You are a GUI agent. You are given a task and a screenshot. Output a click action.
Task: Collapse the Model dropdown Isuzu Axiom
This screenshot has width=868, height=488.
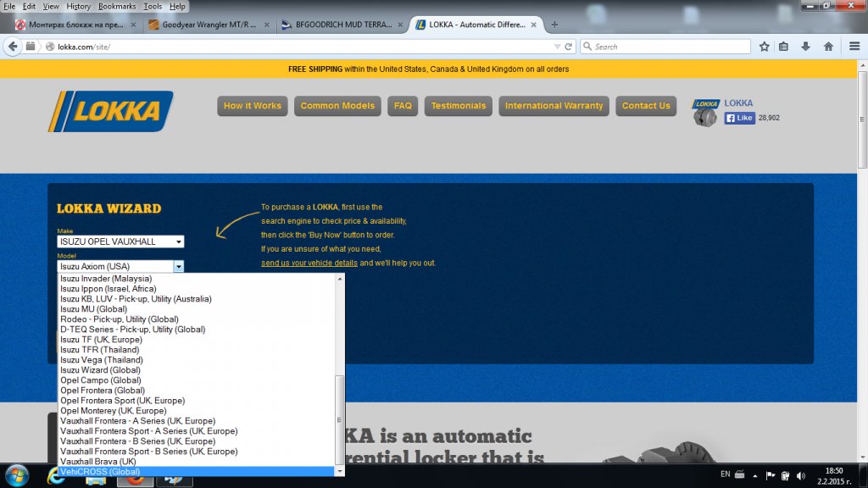(x=120, y=266)
